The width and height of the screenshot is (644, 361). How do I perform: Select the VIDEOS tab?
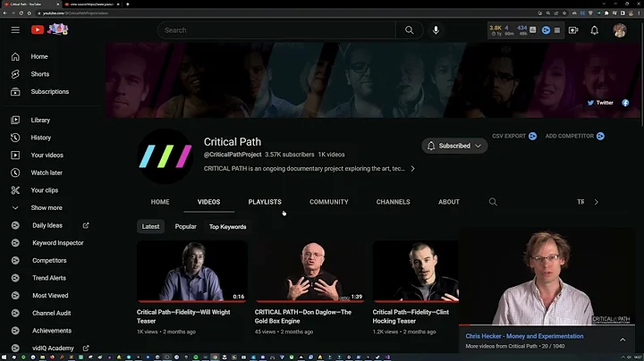(x=208, y=202)
